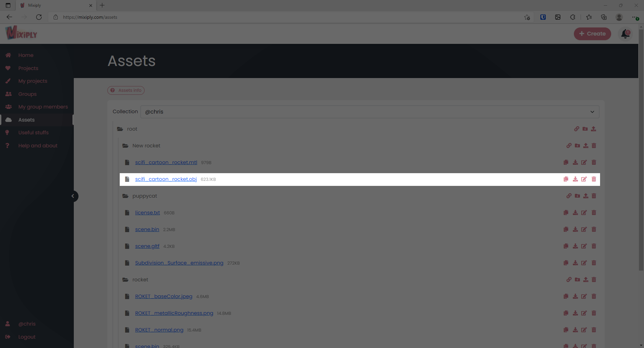Download scifi_cartoon_rocket.obj
Image resolution: width=644 pixels, height=348 pixels.
(x=575, y=179)
